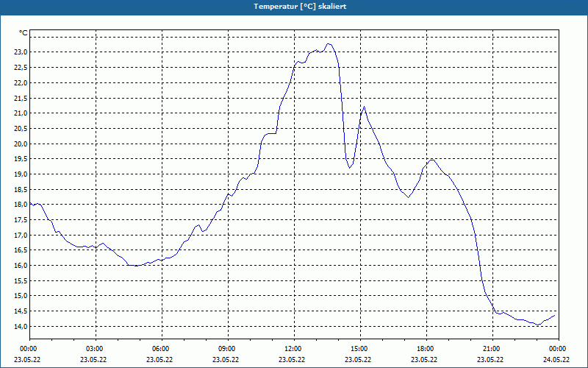Viewport: 588px width, 368px height.
Task: Click the curve's lowest point before 00:00
Action: [x=538, y=325]
